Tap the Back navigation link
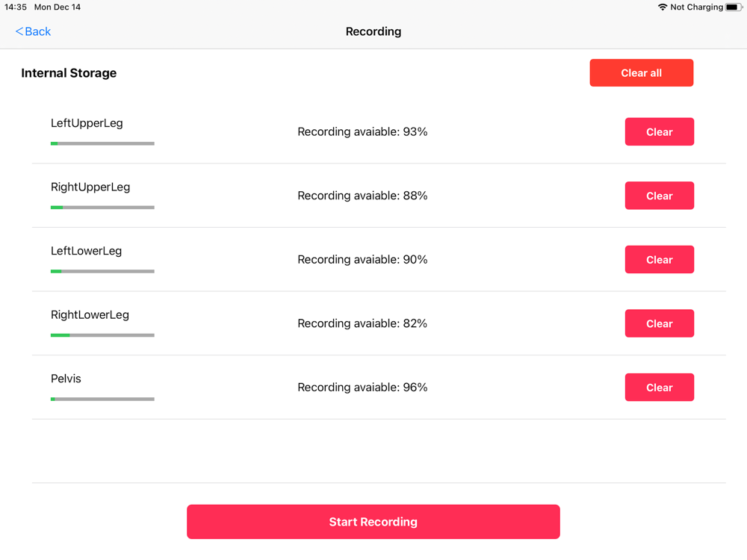This screenshot has height=560, width=747. (34, 31)
